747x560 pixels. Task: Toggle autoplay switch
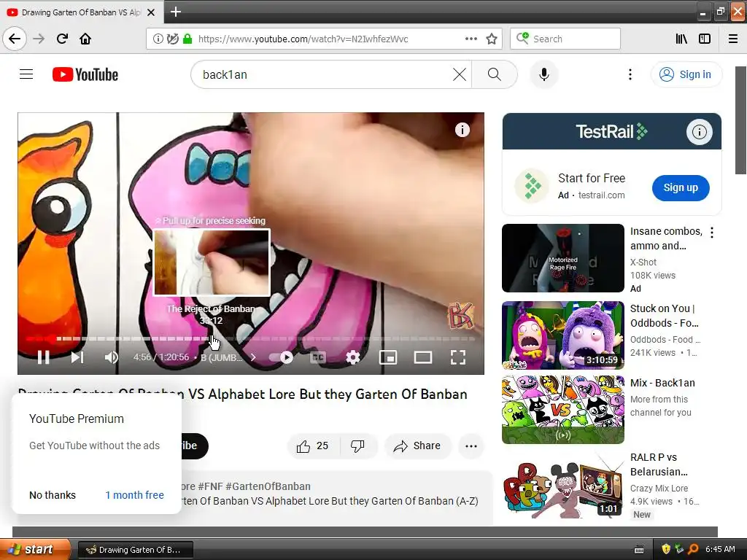point(281,357)
